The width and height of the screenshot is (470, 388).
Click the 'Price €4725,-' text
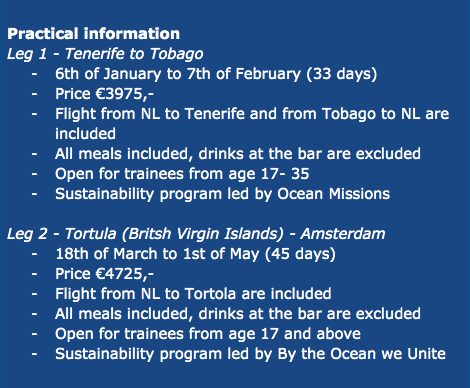click(x=104, y=274)
